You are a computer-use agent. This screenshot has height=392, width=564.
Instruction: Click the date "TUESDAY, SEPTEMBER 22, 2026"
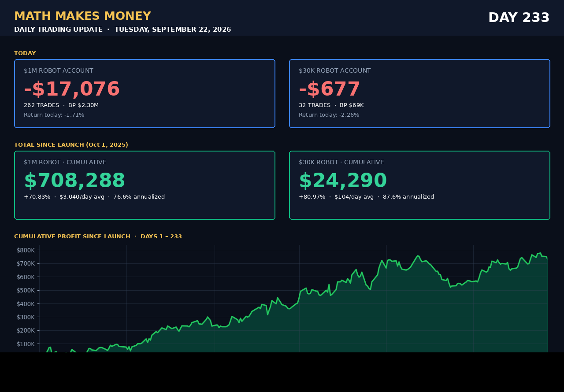[x=173, y=30]
